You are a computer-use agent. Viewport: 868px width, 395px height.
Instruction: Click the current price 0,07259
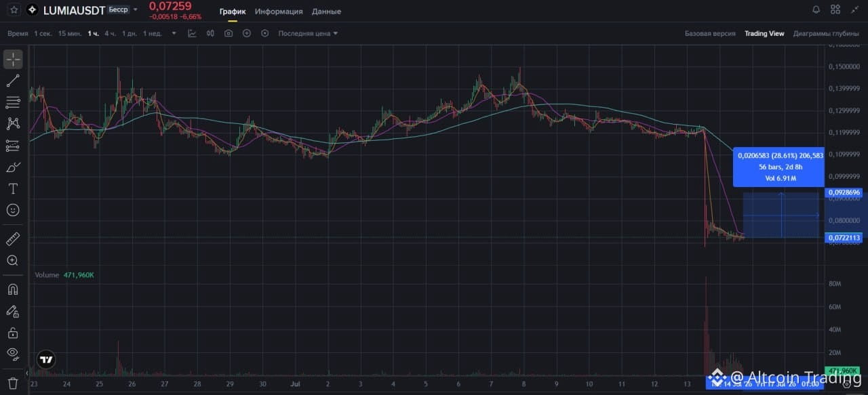[170, 7]
